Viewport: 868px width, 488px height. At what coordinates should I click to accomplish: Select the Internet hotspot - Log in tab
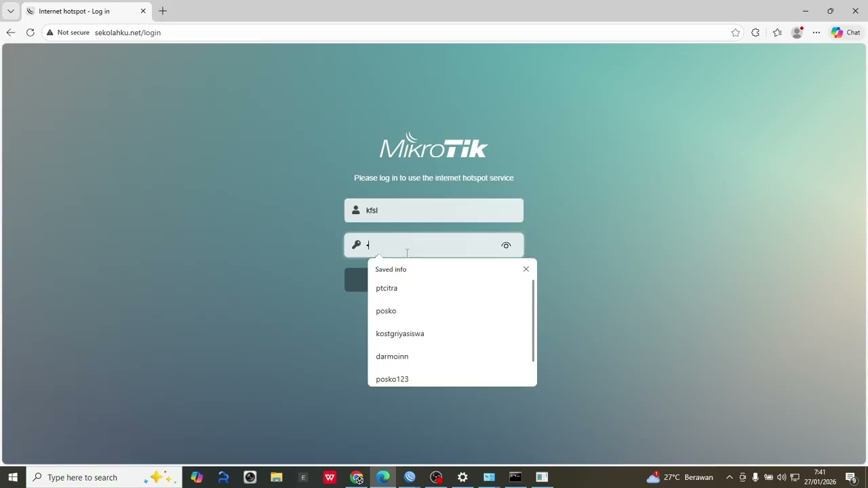[86, 11]
